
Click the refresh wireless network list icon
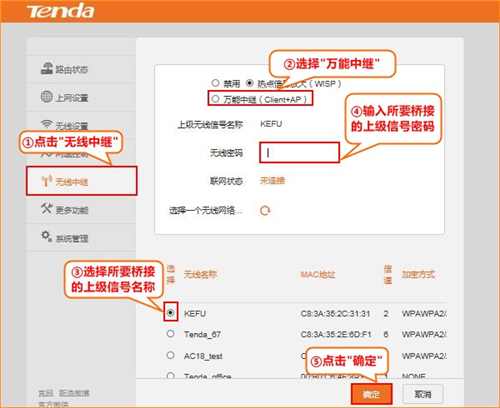265,211
